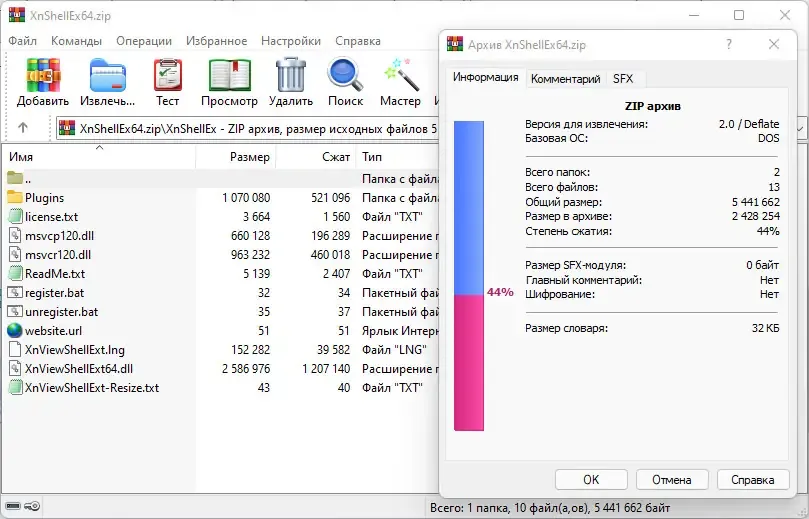Click the Удалить trash can icon
The image size is (809, 519).
[291, 82]
